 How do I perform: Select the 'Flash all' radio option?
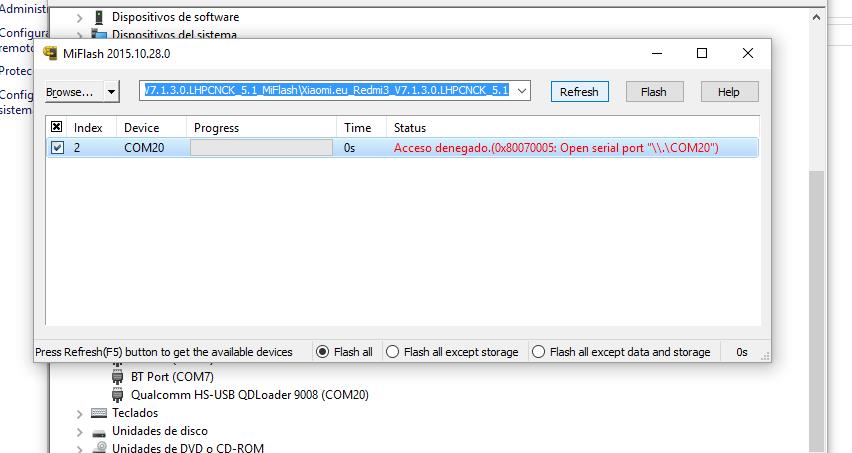pos(344,352)
